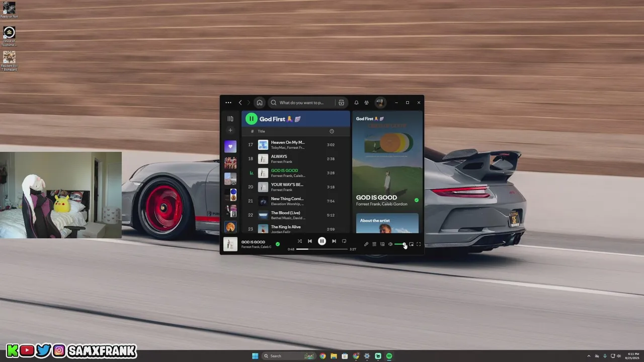Open the Friend Activity icon
This screenshot has height=362, width=644.
[x=366, y=103]
